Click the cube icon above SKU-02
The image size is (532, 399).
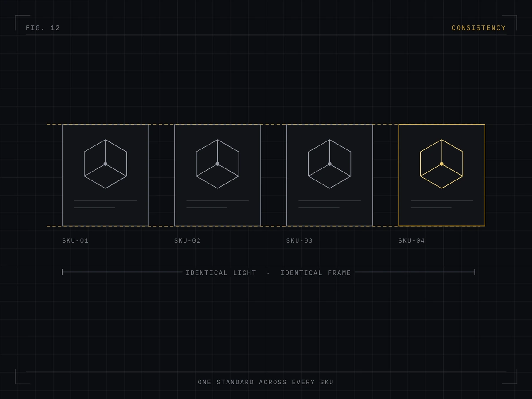pos(218,164)
